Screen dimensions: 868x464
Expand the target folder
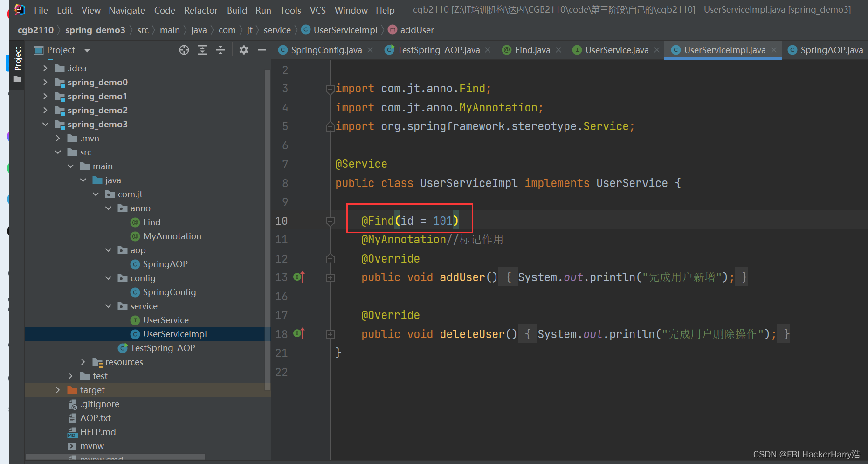(58, 390)
